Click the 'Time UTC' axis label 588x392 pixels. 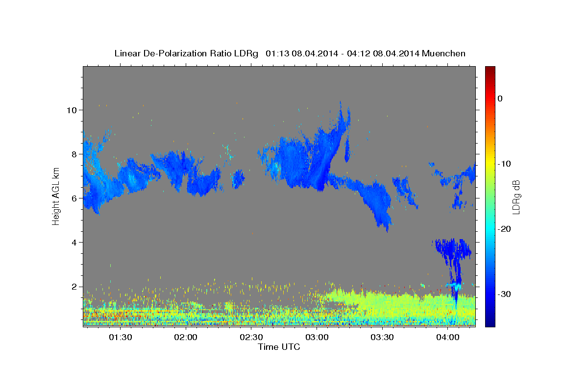click(279, 347)
